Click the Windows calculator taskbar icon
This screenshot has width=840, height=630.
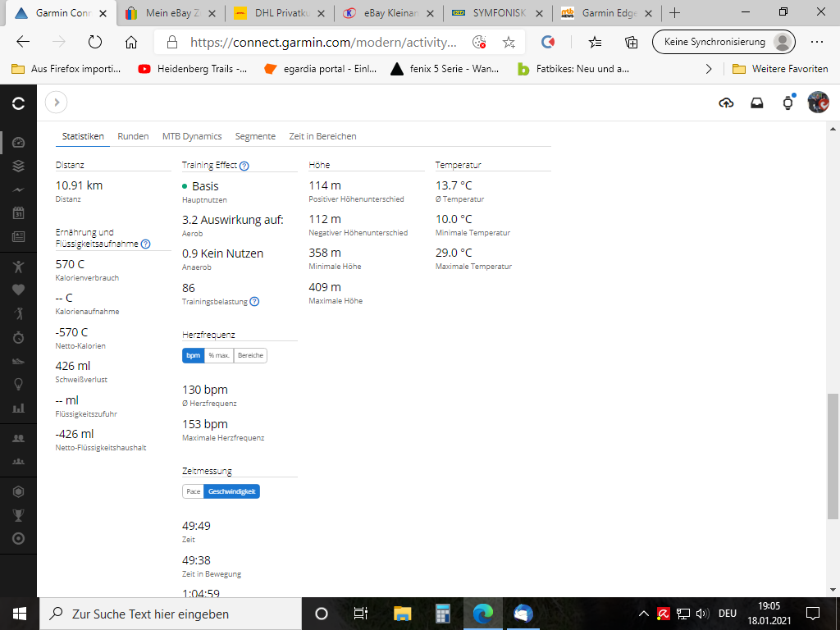pos(443,614)
